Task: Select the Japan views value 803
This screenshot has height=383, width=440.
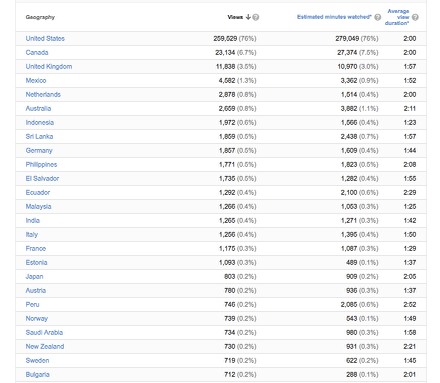Action: tap(230, 276)
